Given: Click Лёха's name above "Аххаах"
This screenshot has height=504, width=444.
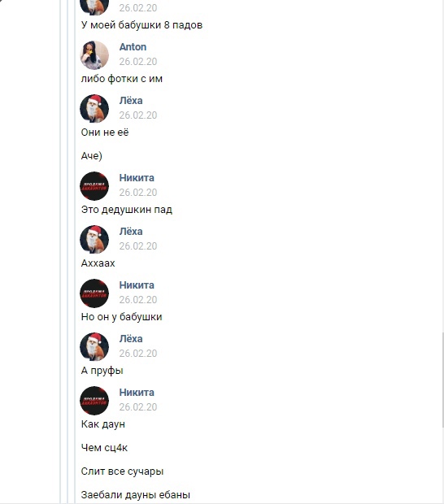Looking at the screenshot, I should [x=131, y=232].
